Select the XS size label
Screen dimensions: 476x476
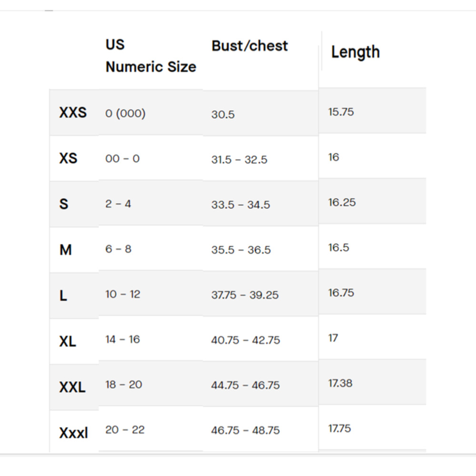(x=68, y=159)
